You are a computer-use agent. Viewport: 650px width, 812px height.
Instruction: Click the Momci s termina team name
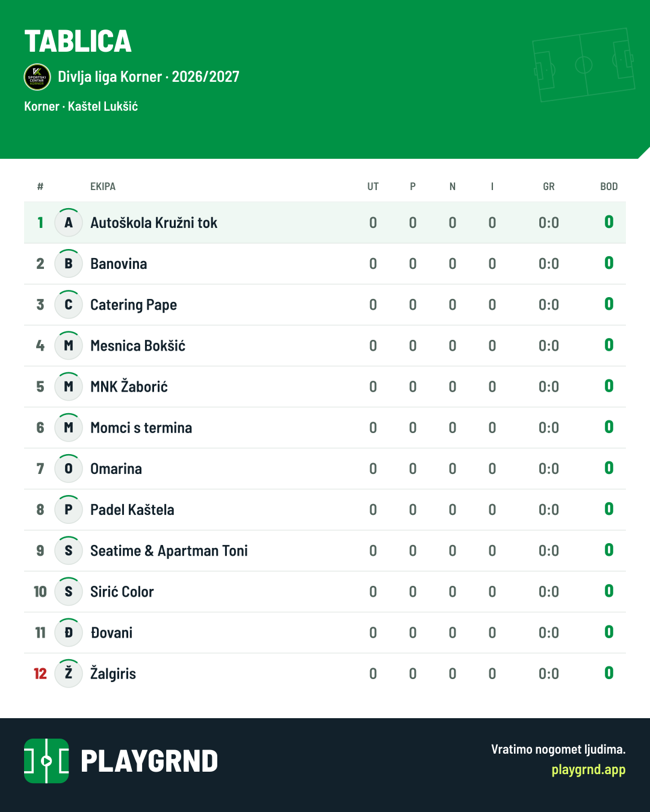point(141,428)
